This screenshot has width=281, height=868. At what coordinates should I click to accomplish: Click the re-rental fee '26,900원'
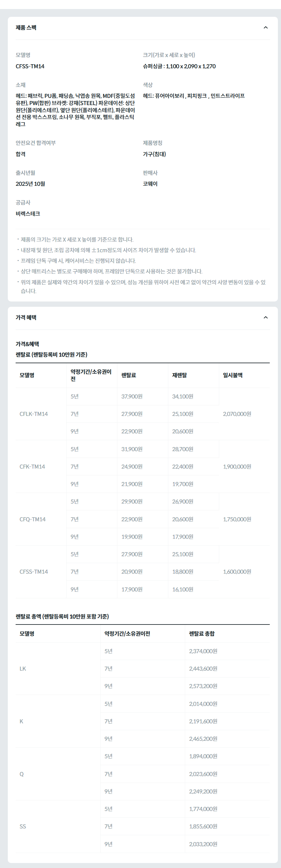(183, 502)
